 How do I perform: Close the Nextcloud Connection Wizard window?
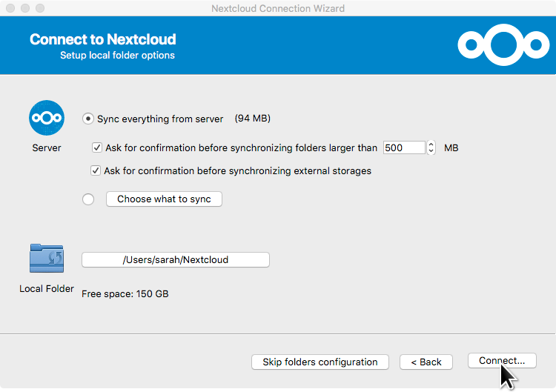pos(10,8)
